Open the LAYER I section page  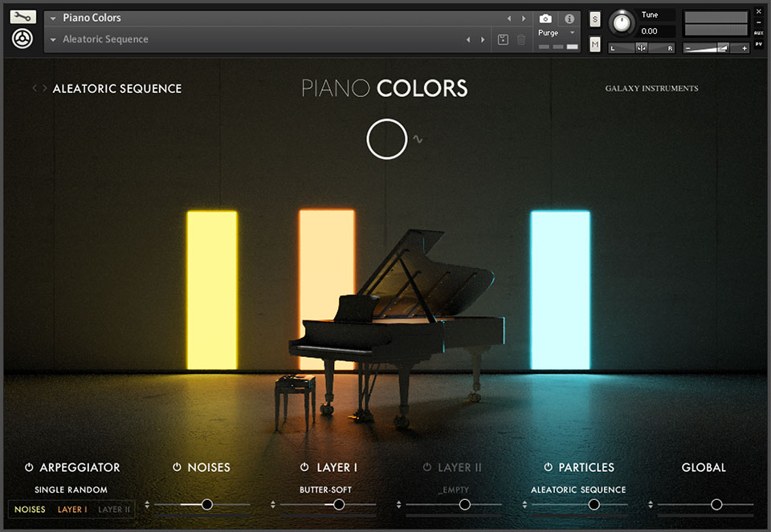click(x=337, y=467)
